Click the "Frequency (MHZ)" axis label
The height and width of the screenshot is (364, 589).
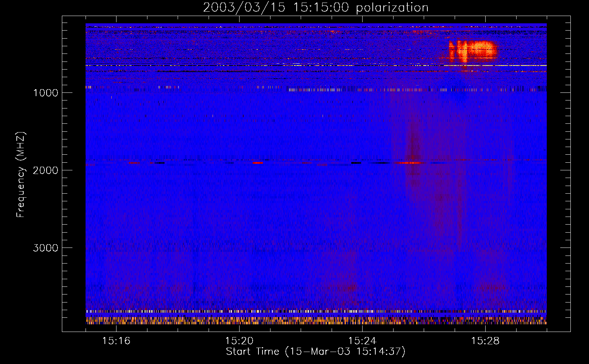click(x=21, y=175)
